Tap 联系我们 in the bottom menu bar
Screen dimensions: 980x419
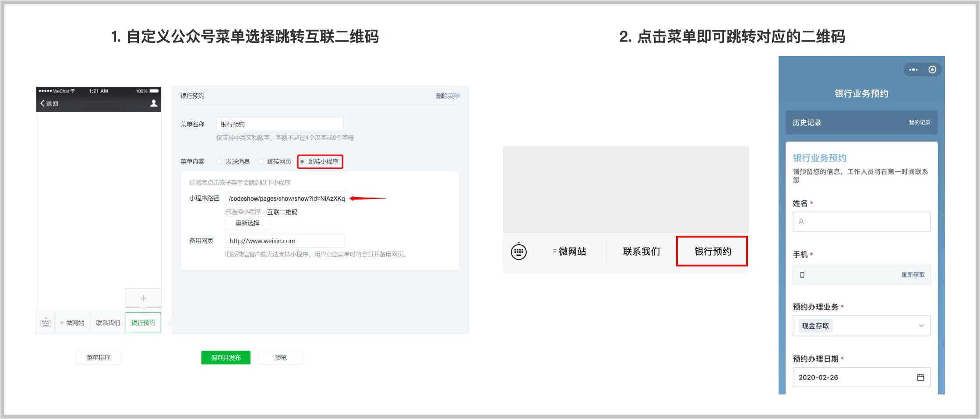point(641,252)
